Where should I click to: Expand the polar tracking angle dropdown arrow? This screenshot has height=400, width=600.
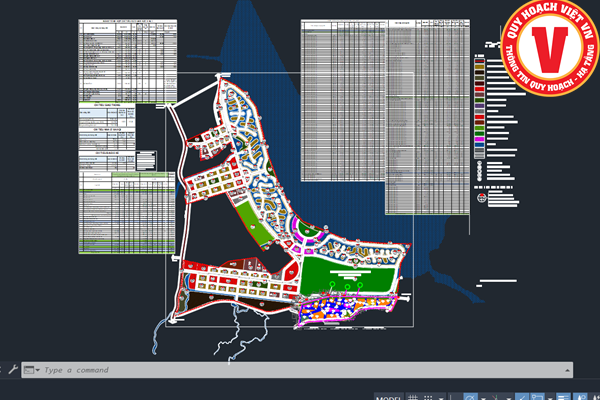(484, 396)
